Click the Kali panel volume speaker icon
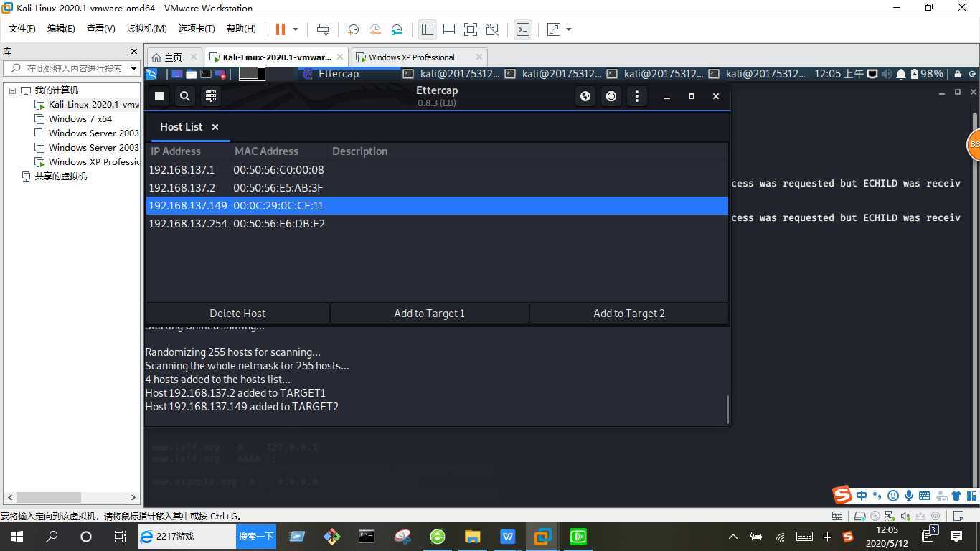Screen dimensions: 980x551 tap(887, 74)
